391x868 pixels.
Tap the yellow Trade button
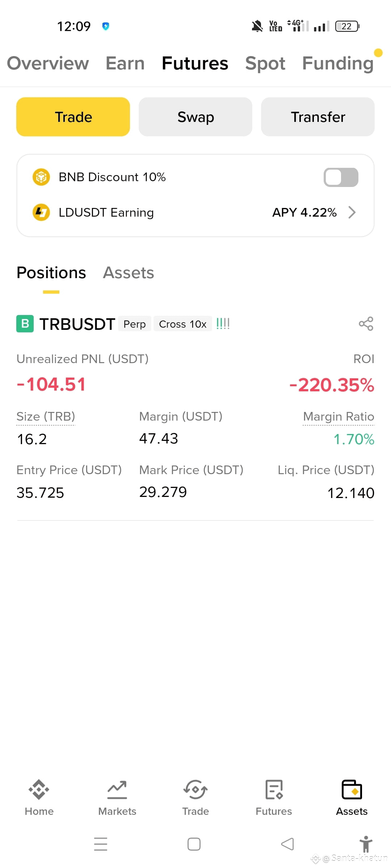coord(73,117)
